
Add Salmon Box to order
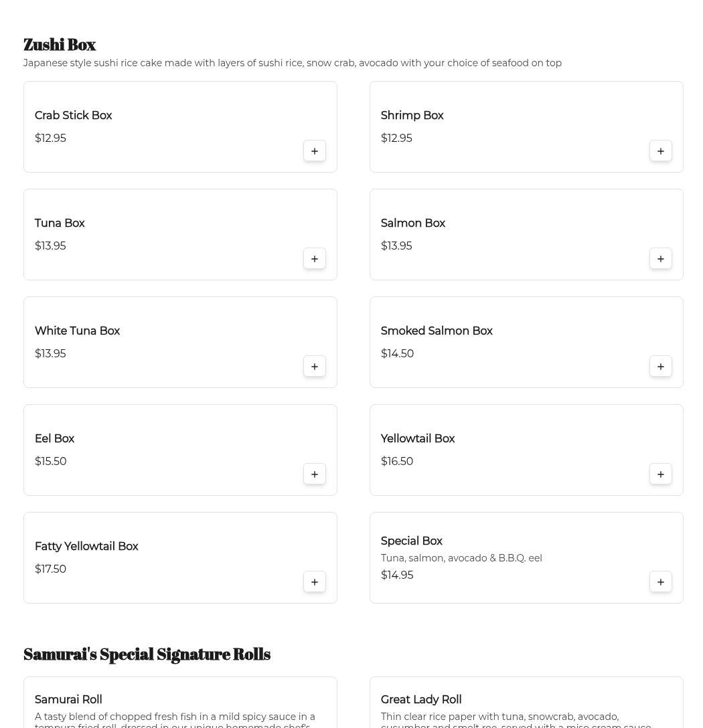660,259
